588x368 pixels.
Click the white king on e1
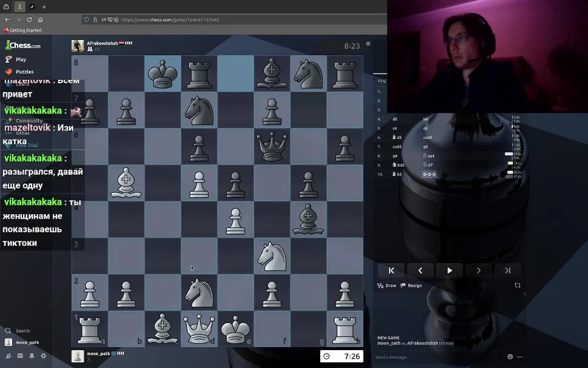235,329
